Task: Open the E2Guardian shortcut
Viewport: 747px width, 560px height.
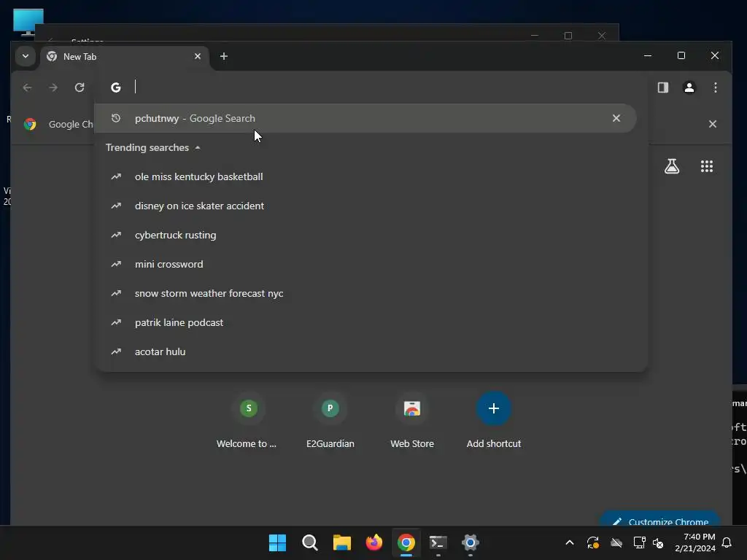Action: click(x=330, y=421)
